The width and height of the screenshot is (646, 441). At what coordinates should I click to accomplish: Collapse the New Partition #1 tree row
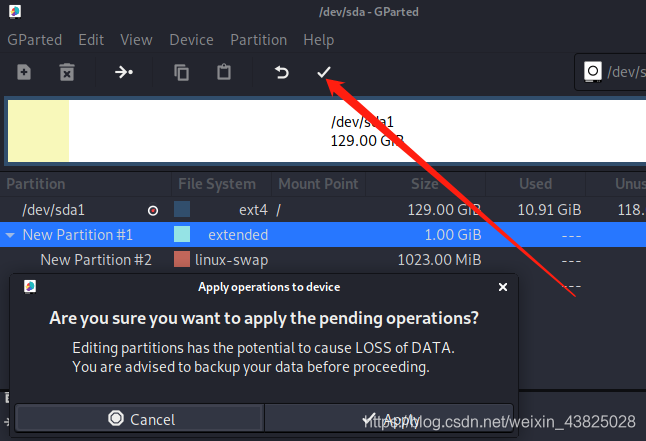(x=10, y=235)
